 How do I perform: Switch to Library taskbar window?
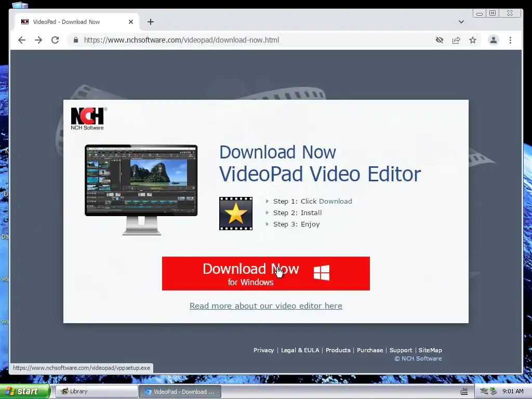pos(96,391)
